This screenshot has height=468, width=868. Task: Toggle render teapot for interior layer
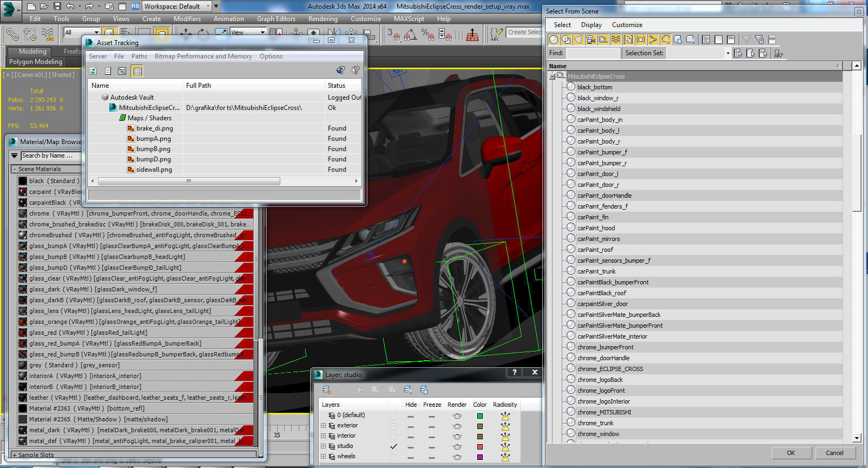point(457,436)
